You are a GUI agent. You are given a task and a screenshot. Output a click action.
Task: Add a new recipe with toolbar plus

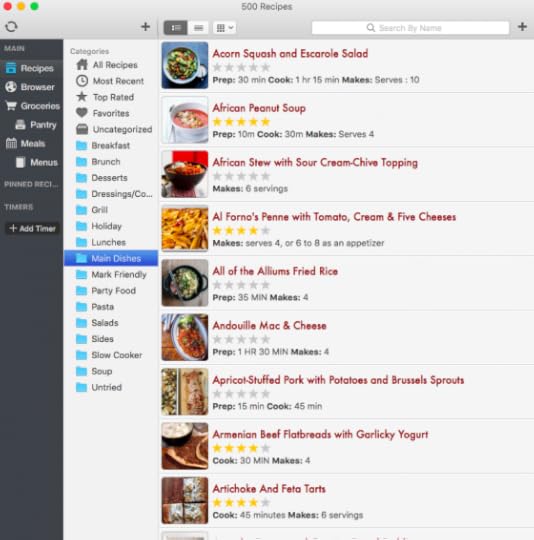(x=522, y=27)
